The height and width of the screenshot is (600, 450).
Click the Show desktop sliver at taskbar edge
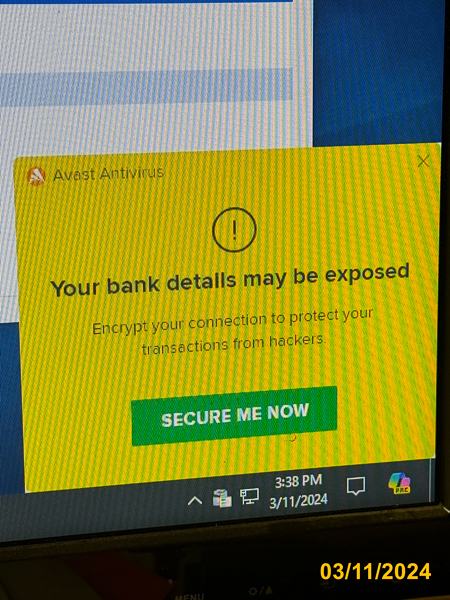click(x=432, y=480)
